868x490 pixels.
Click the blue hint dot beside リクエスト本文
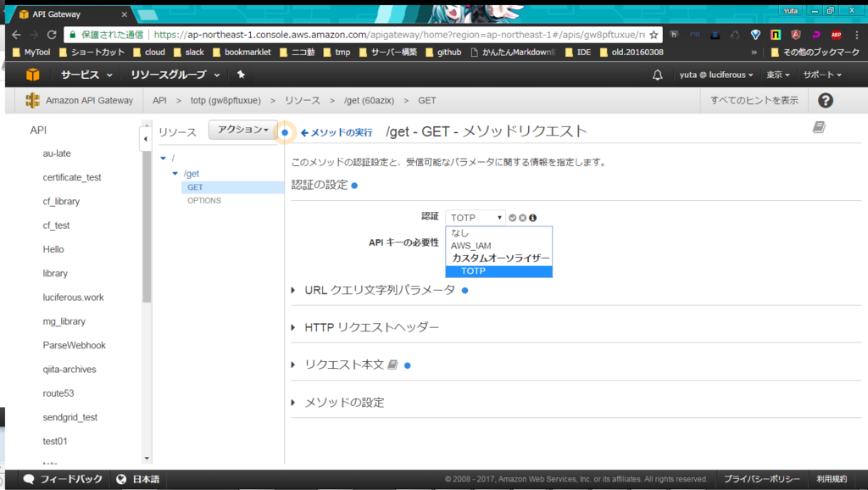pyautogui.click(x=408, y=365)
